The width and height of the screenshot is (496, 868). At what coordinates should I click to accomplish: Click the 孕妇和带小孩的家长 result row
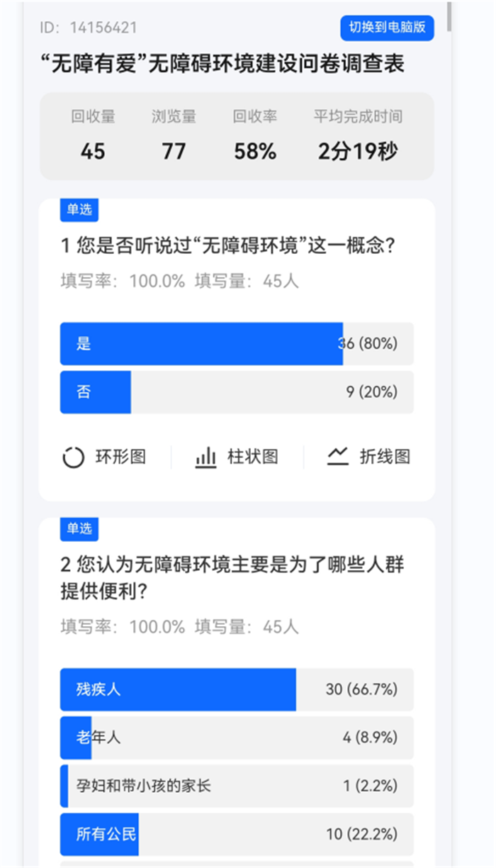[237, 786]
